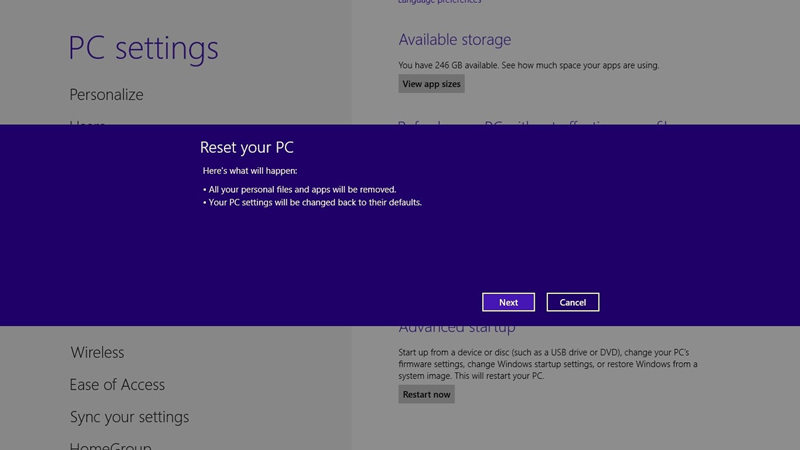
Task: Cancel the Reset your PC dialog
Action: click(573, 302)
